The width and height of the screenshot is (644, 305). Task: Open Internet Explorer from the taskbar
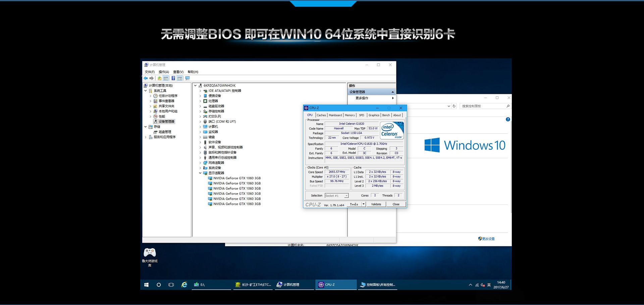[184, 285]
